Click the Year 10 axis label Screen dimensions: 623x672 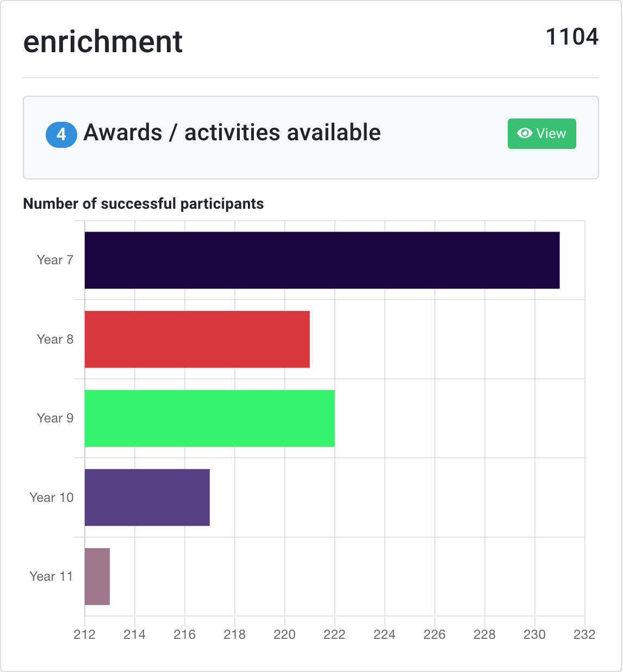coord(51,497)
